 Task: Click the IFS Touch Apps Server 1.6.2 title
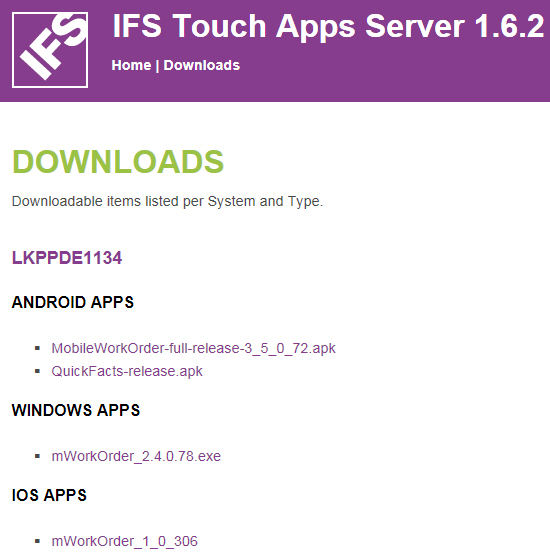coord(328,26)
